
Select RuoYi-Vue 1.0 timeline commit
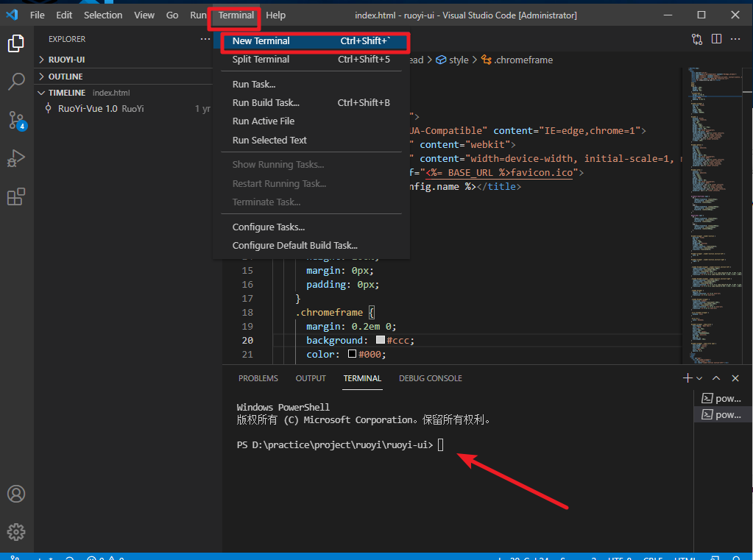pos(124,109)
